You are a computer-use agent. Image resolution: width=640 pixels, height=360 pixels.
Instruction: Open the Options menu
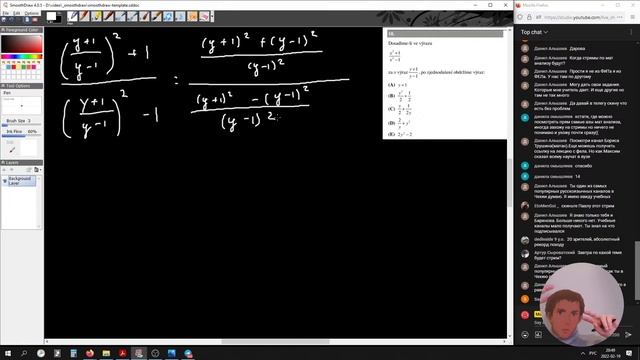pyautogui.click(x=31, y=13)
